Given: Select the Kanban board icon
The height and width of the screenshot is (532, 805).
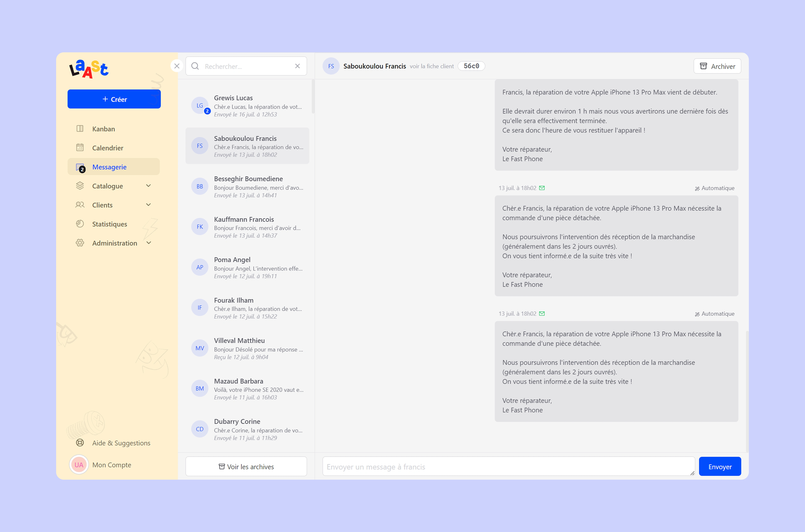Looking at the screenshot, I should [x=80, y=129].
